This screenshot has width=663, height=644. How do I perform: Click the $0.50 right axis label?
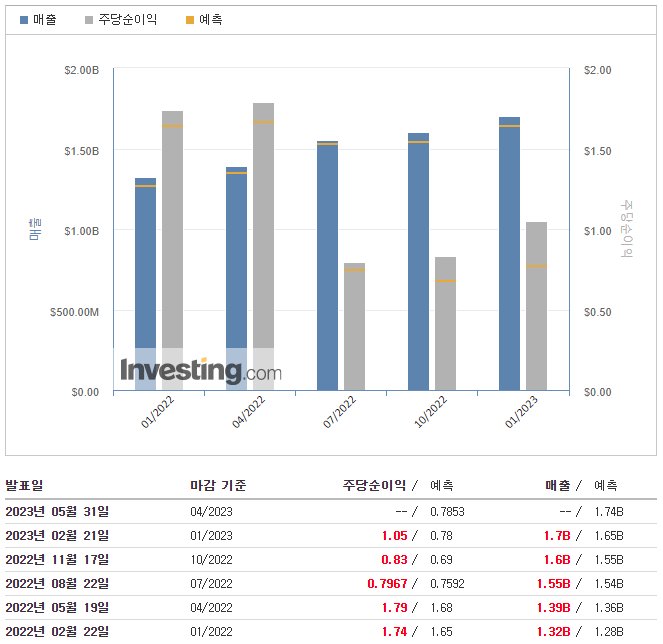pyautogui.click(x=597, y=312)
